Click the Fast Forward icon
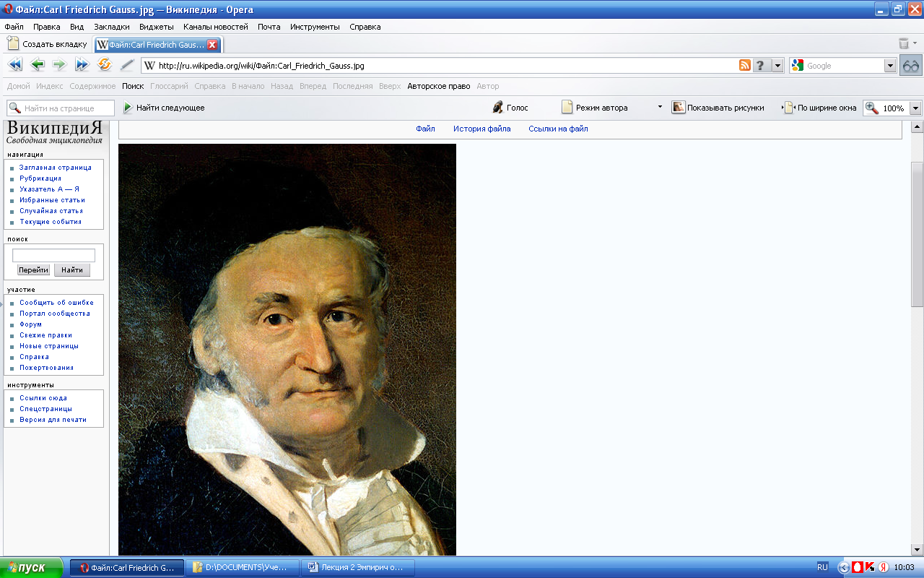The width and height of the screenshot is (924, 578). 82,65
